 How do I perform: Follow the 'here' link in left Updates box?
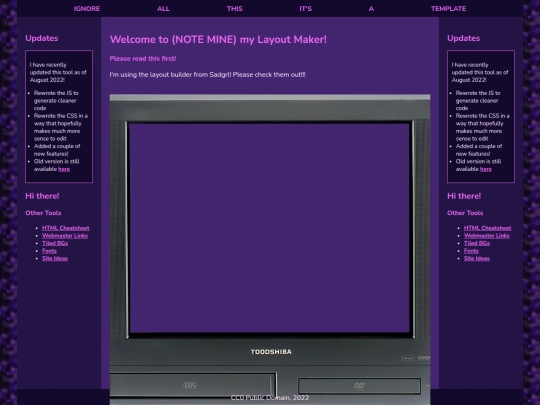pyautogui.click(x=64, y=169)
